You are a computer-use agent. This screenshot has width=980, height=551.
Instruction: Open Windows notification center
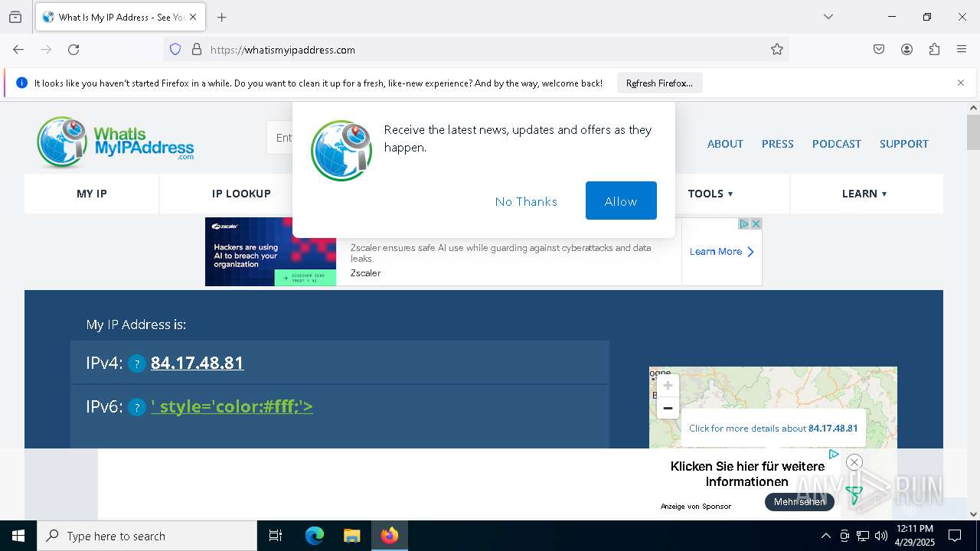pos(955,536)
